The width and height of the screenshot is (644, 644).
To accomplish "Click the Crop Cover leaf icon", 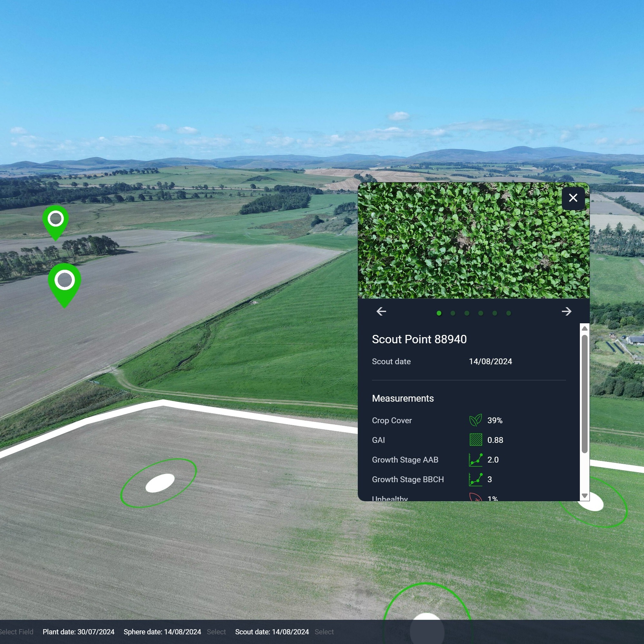I will [475, 420].
